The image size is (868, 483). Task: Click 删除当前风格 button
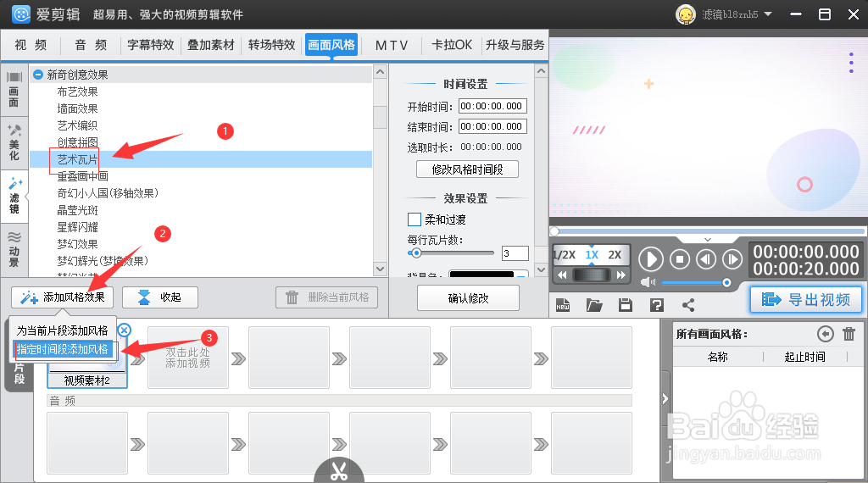(326, 297)
